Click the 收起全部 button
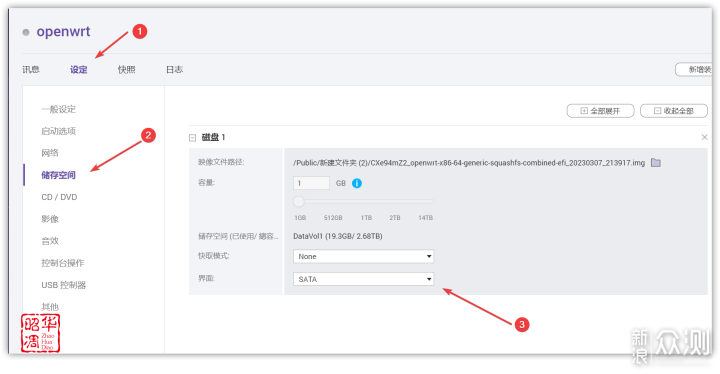 click(674, 111)
